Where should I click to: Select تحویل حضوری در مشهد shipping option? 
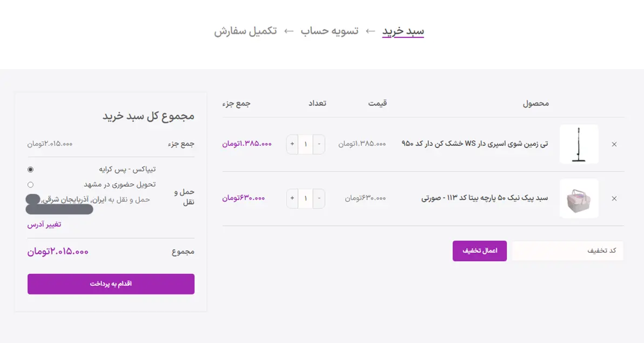30,185
